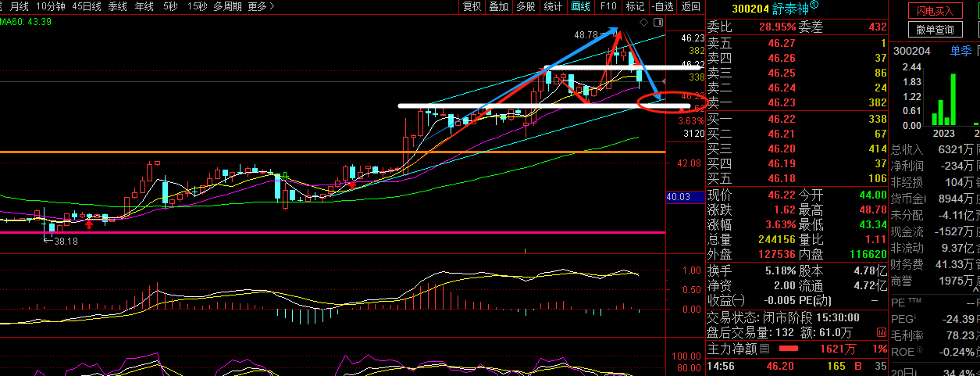
Task: Click the circled 1 icon after 舒泰神
Action: point(814,5)
